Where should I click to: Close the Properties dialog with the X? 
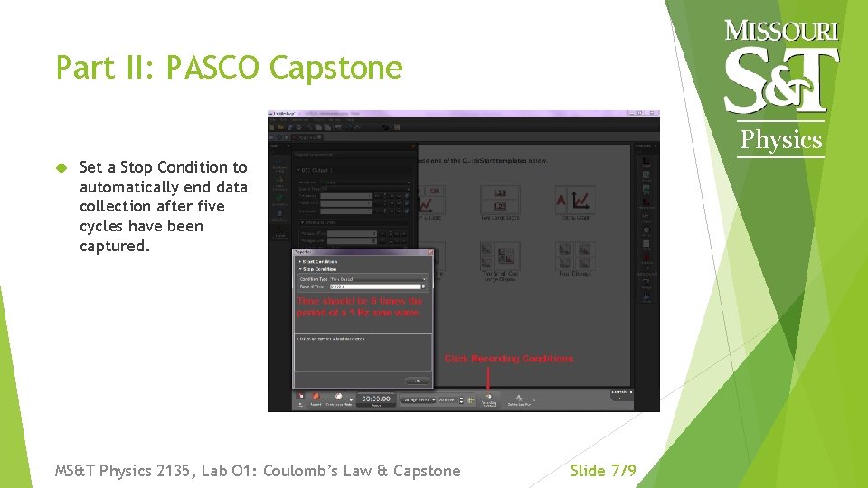(430, 252)
